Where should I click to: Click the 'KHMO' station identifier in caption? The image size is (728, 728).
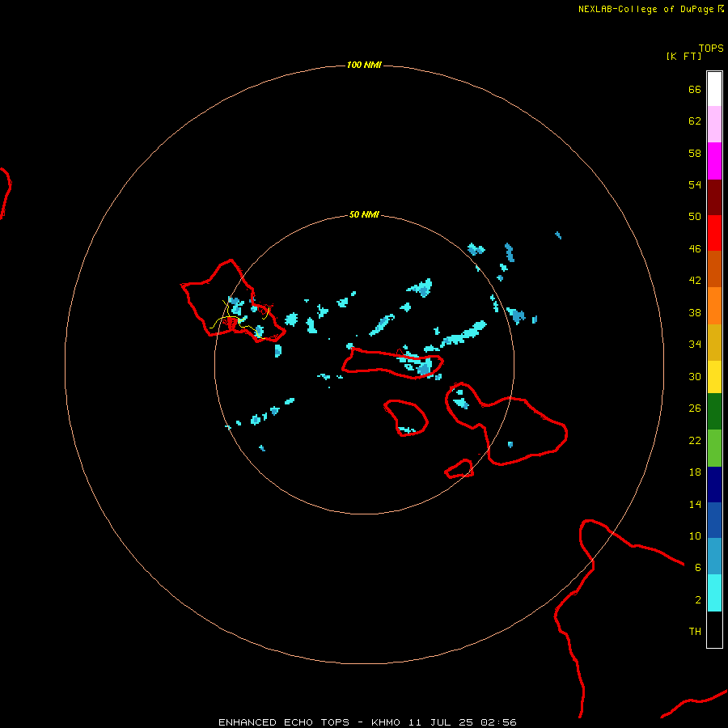(x=385, y=722)
